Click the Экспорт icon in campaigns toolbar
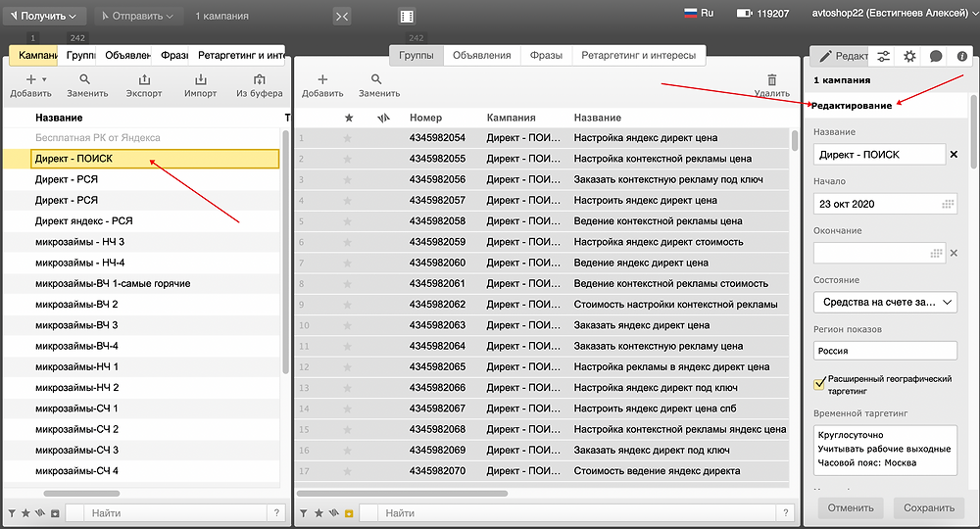The width and height of the screenshot is (980, 529). (x=144, y=79)
